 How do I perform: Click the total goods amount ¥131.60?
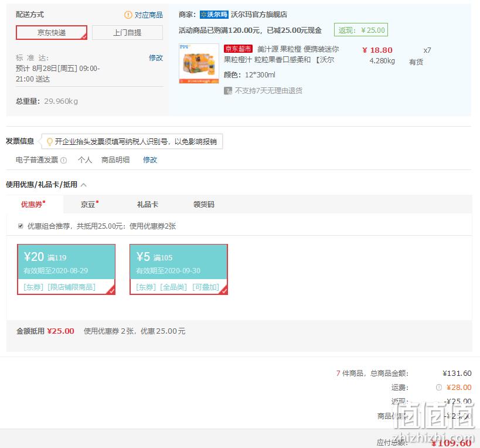[x=457, y=374]
